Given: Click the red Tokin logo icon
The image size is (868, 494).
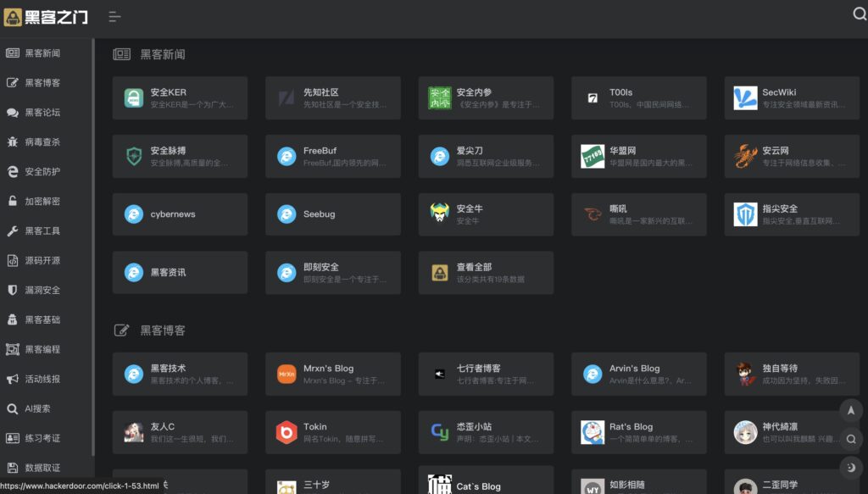Looking at the screenshot, I should 287,433.
